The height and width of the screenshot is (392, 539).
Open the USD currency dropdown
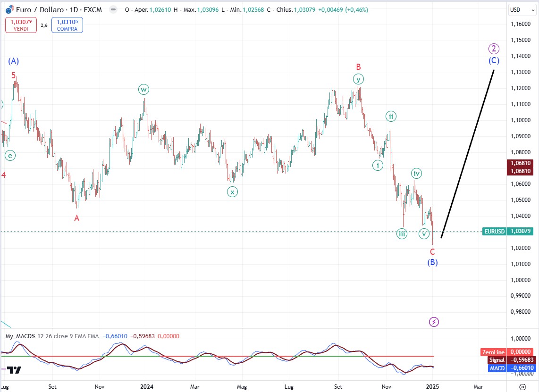tap(522, 9)
